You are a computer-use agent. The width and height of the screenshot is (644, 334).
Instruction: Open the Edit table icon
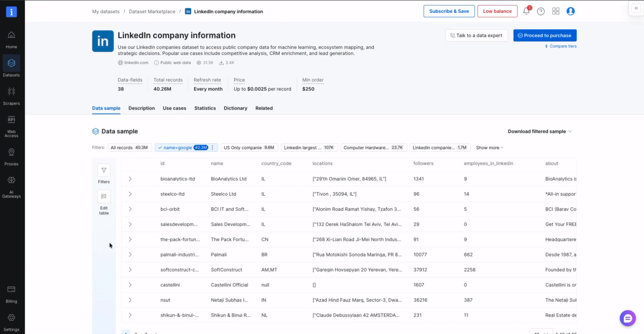104,196
